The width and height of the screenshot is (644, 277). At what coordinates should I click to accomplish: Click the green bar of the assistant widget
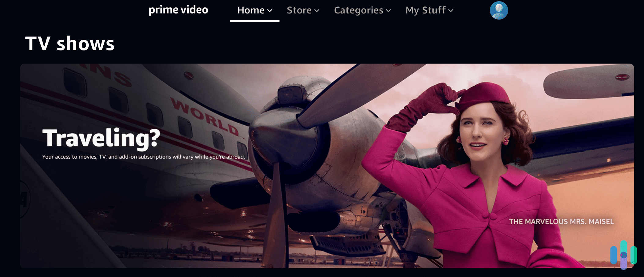click(634, 255)
